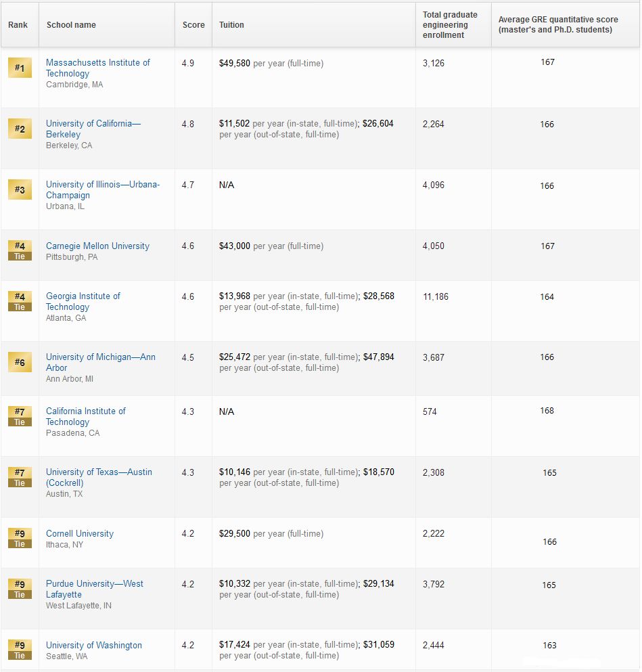Image resolution: width=642 pixels, height=672 pixels.
Task: Click Cornell's #9 Tie badge
Action: [x=20, y=538]
